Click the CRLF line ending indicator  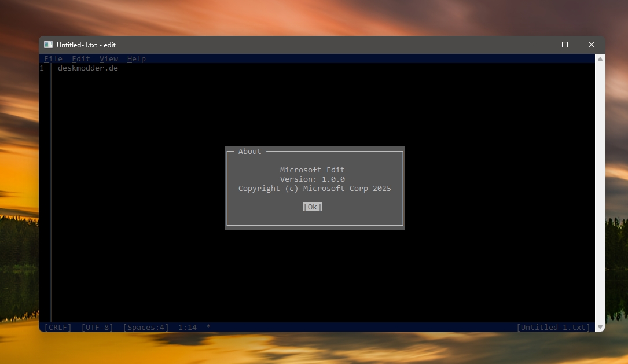[x=58, y=327]
